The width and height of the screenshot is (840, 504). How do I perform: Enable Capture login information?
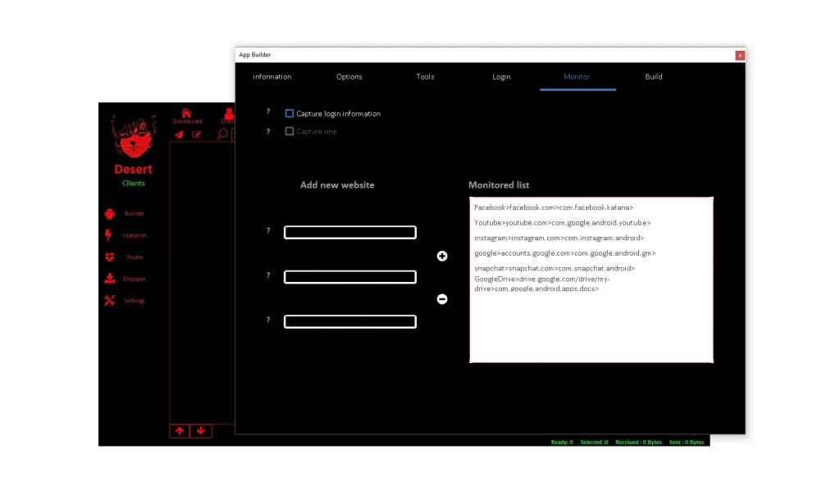click(289, 113)
